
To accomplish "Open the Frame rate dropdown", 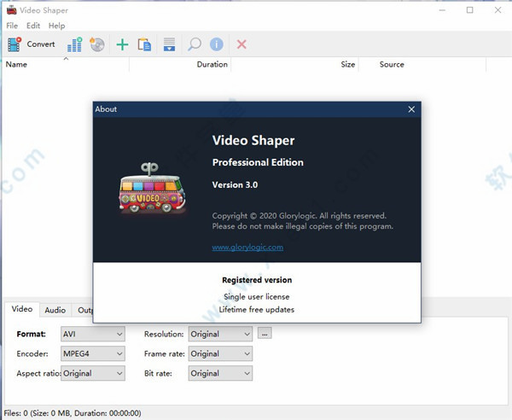I will (x=220, y=353).
